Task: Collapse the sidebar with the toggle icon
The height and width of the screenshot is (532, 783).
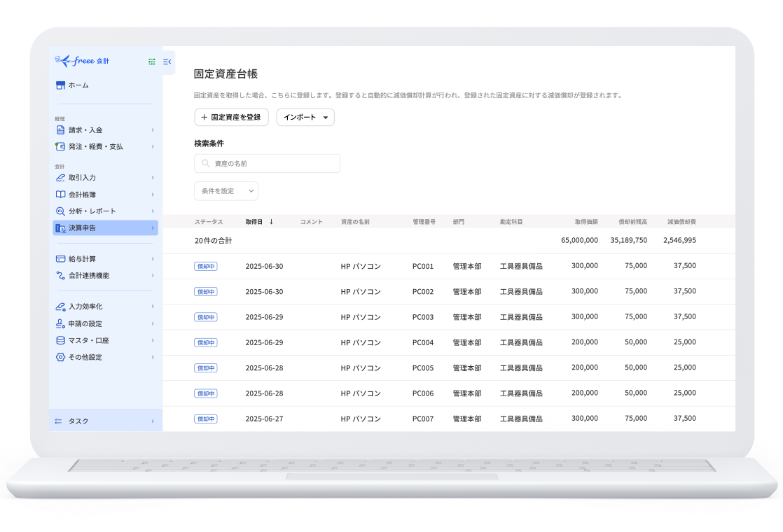Action: pos(167,62)
